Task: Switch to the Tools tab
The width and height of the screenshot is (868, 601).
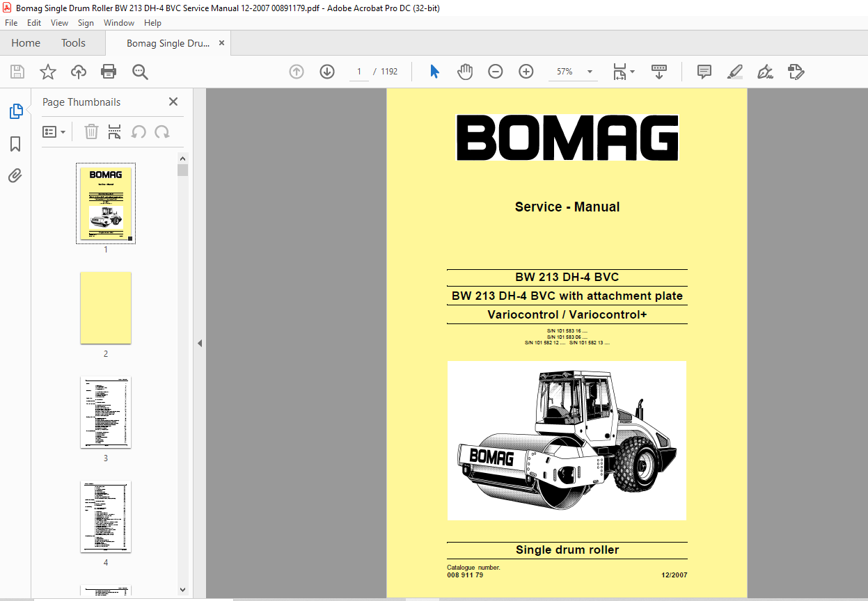Action: (73, 43)
